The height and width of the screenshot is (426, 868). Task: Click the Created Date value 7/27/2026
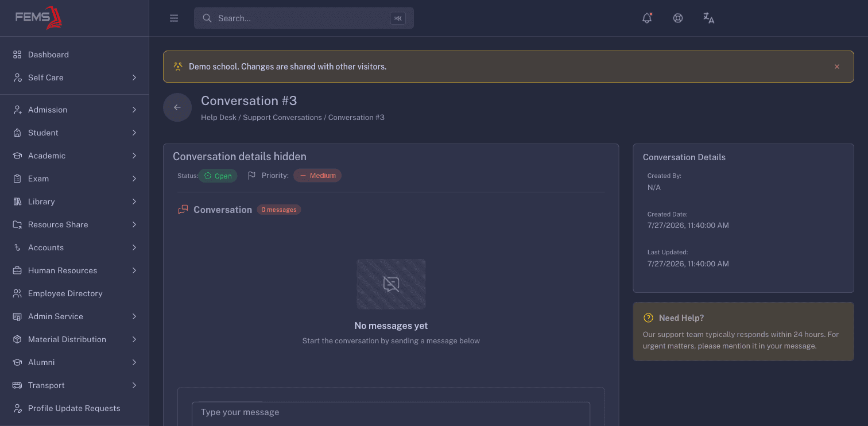[688, 226]
